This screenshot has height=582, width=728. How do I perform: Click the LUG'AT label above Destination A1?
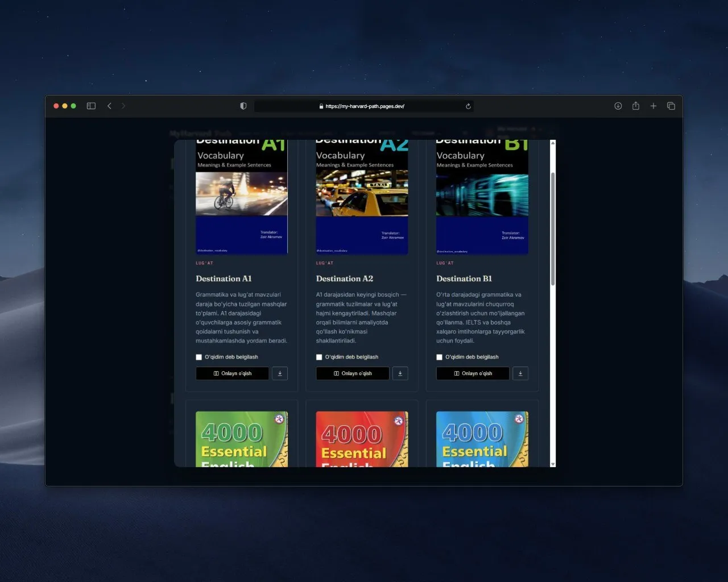click(x=205, y=263)
